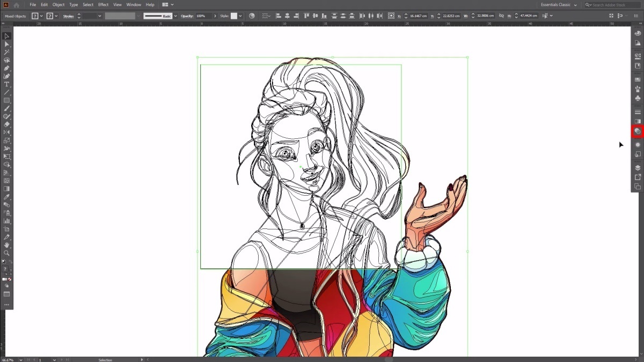Open the Arrange Documents dropdown

[167, 5]
